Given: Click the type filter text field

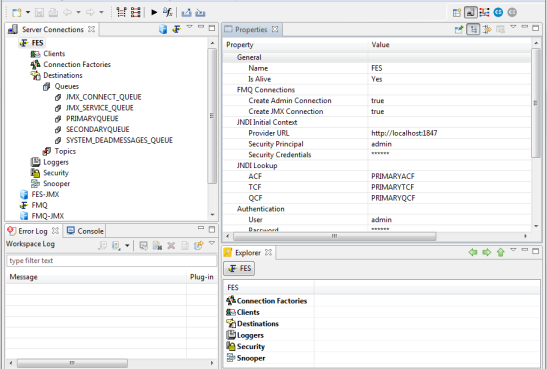Looking at the screenshot, I should (x=111, y=261).
